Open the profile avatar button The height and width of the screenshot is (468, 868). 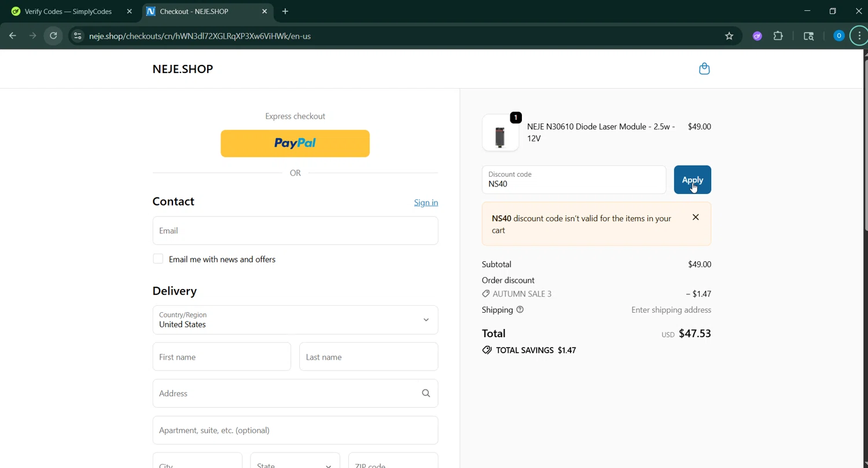tap(838, 36)
